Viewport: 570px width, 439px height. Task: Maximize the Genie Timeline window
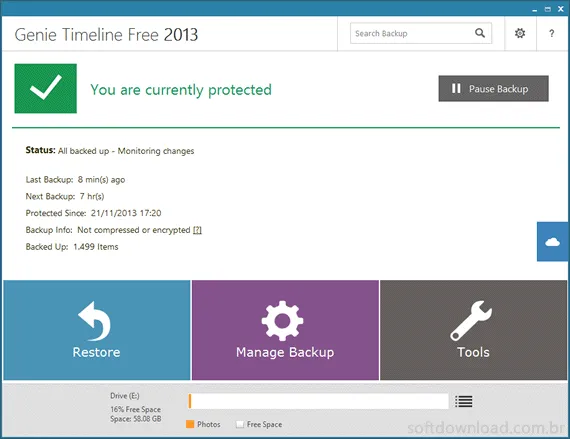[547, 9]
